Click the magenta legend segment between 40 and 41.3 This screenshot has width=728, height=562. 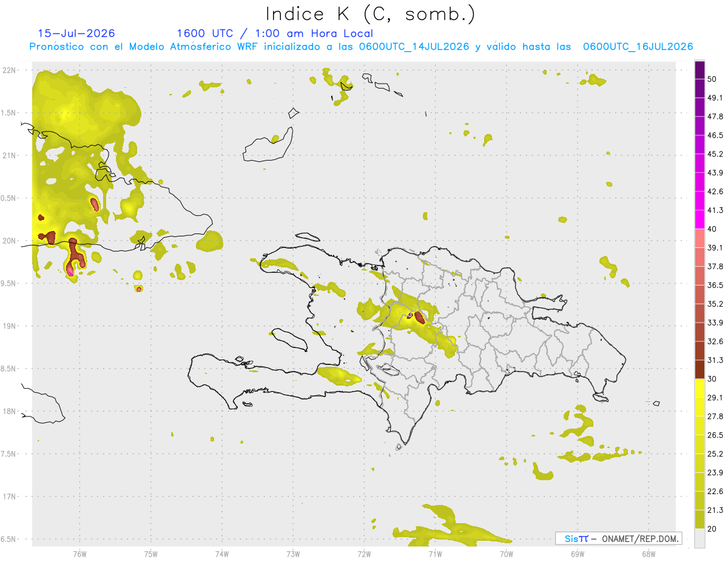(700, 219)
